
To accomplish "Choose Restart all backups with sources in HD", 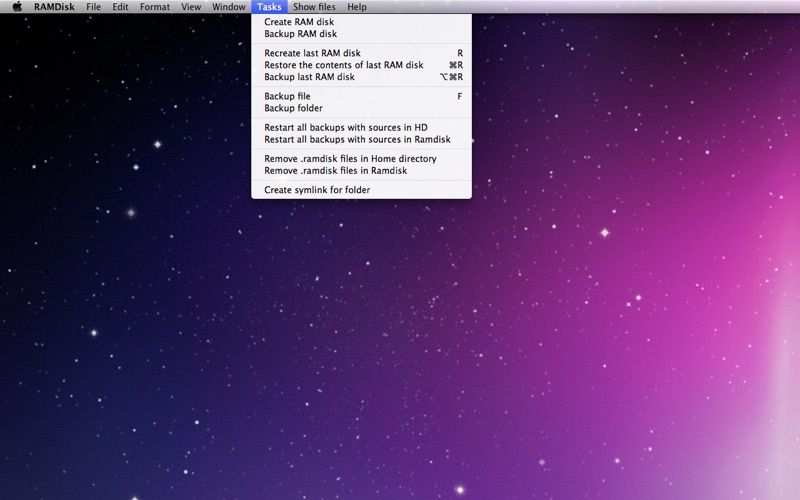I will (x=361, y=128).
